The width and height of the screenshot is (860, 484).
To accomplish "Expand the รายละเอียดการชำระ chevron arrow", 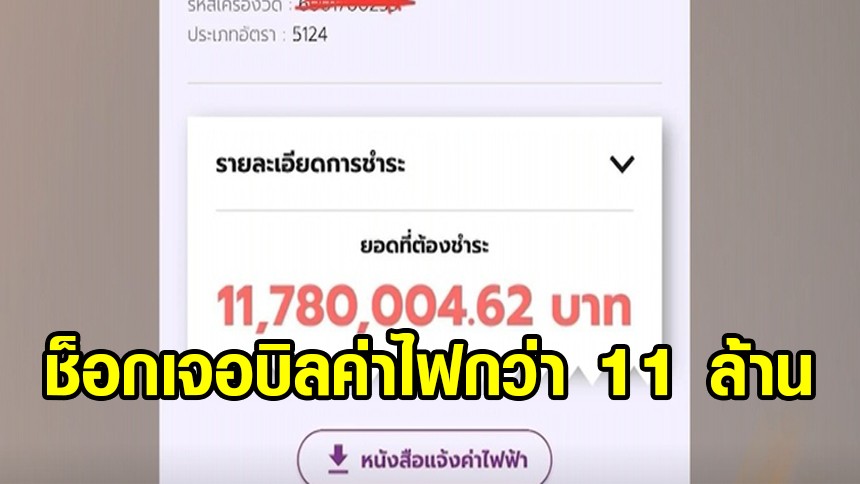I will (622, 164).
